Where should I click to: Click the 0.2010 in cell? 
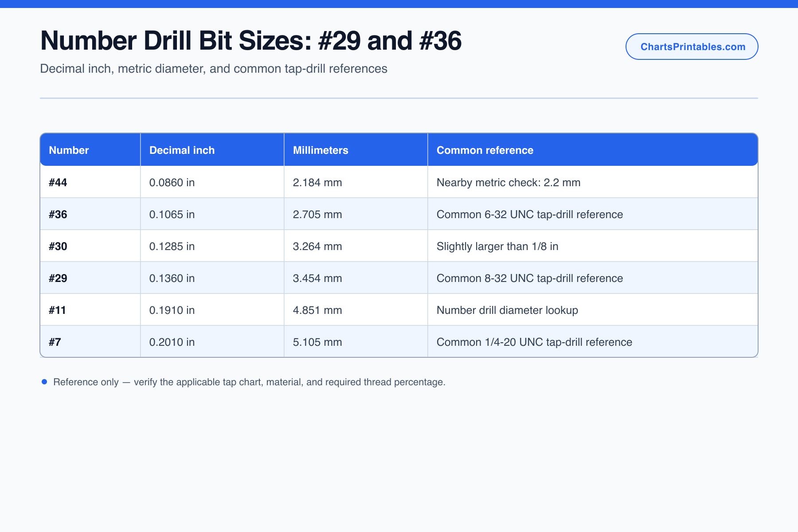click(x=212, y=342)
